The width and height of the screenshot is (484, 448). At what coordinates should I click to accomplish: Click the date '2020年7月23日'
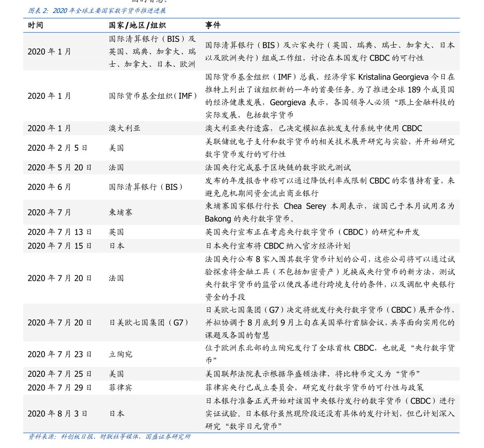coord(60,354)
